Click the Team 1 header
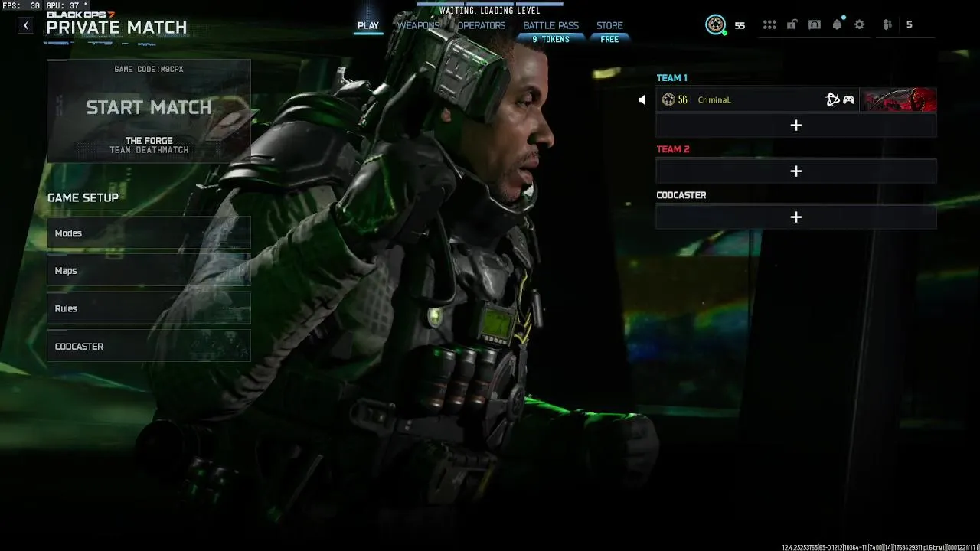The height and width of the screenshot is (551, 980). [x=671, y=78]
